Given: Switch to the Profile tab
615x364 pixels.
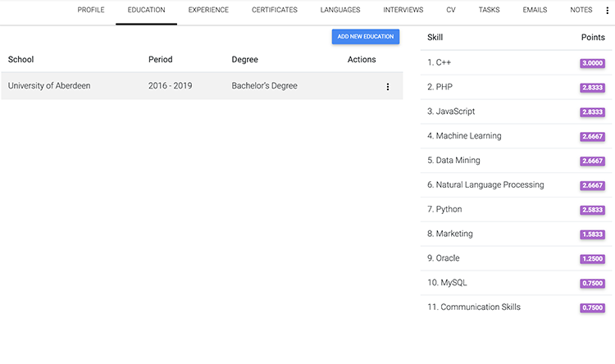Looking at the screenshot, I should (91, 11).
